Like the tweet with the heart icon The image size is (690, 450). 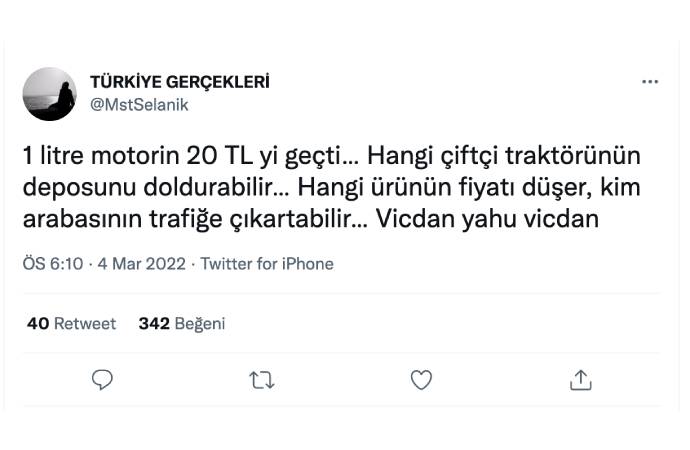point(422,379)
